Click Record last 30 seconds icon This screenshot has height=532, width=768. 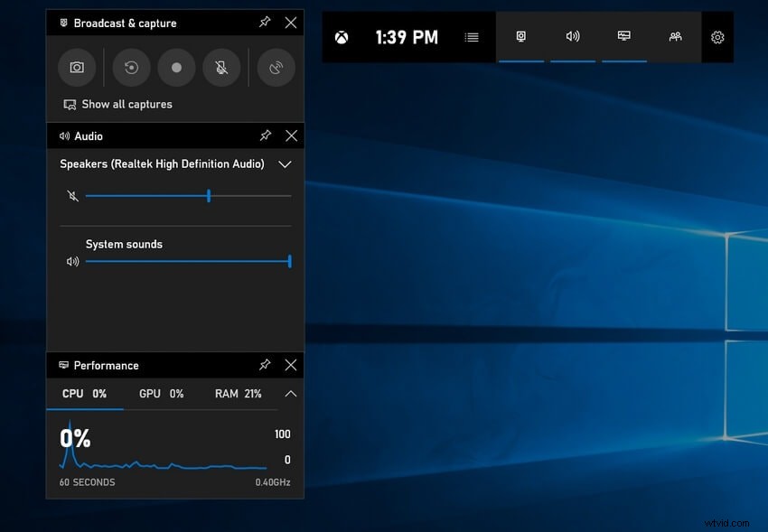[x=131, y=67]
